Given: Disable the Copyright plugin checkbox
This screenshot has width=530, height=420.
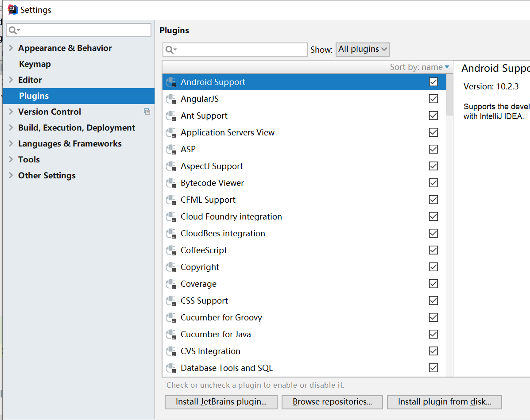Looking at the screenshot, I should [x=433, y=267].
